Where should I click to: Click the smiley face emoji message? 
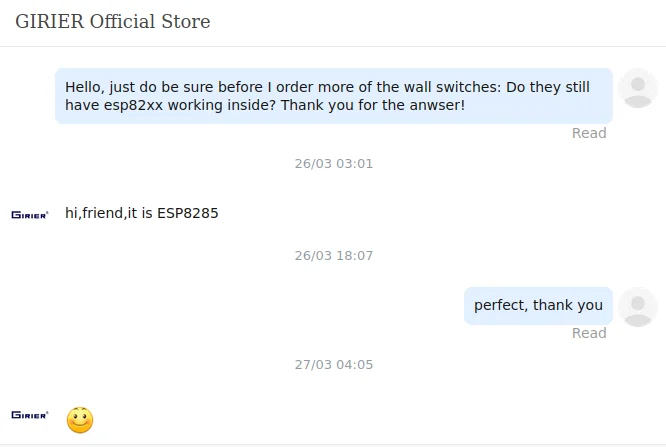point(80,420)
